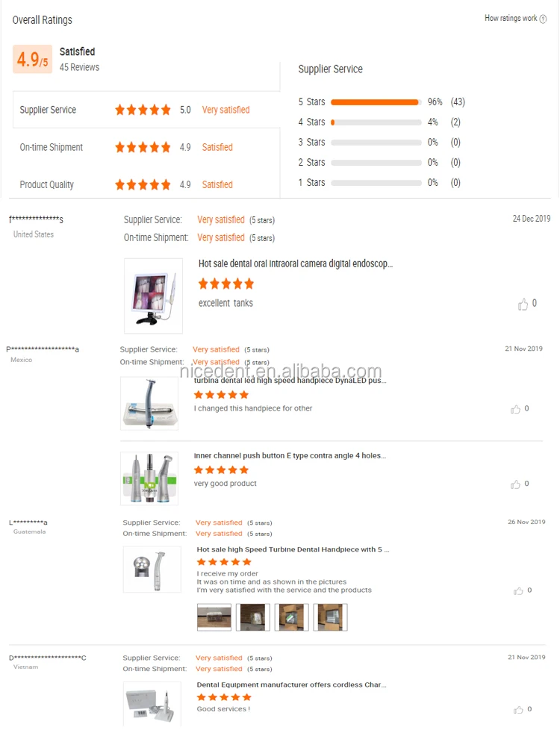View first photo attached to Guatemala review
560x739 pixels.
[x=214, y=617]
